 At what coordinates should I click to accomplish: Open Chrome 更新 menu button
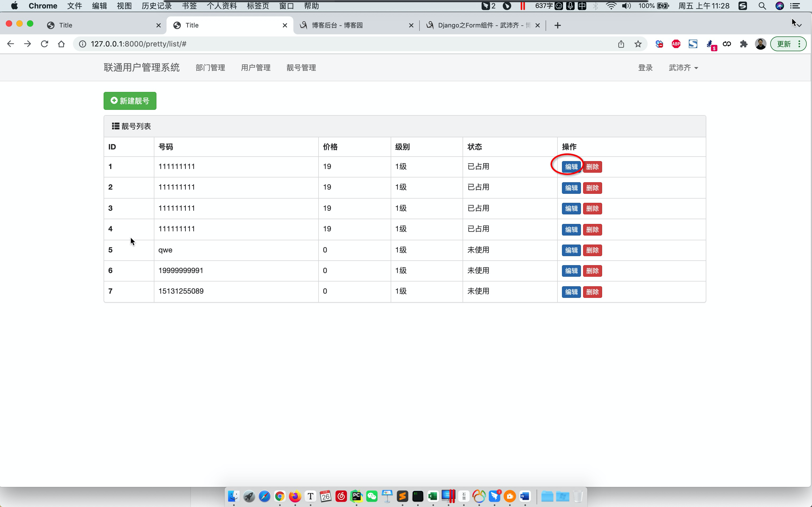[788, 44]
